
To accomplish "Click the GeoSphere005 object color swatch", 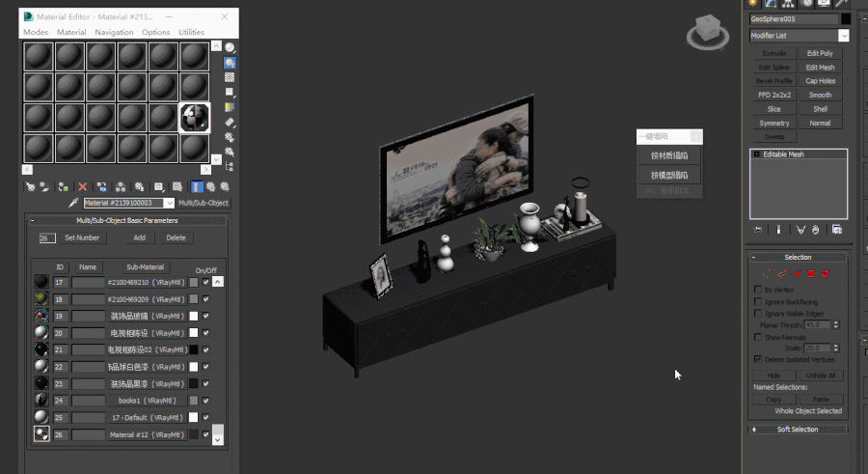I will click(x=845, y=19).
